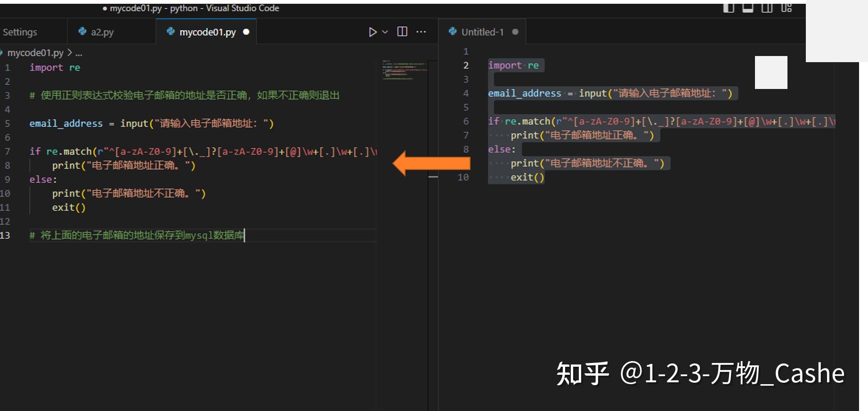This screenshot has height=411, width=868.
Task: Run the Python file with play icon
Action: coord(373,32)
